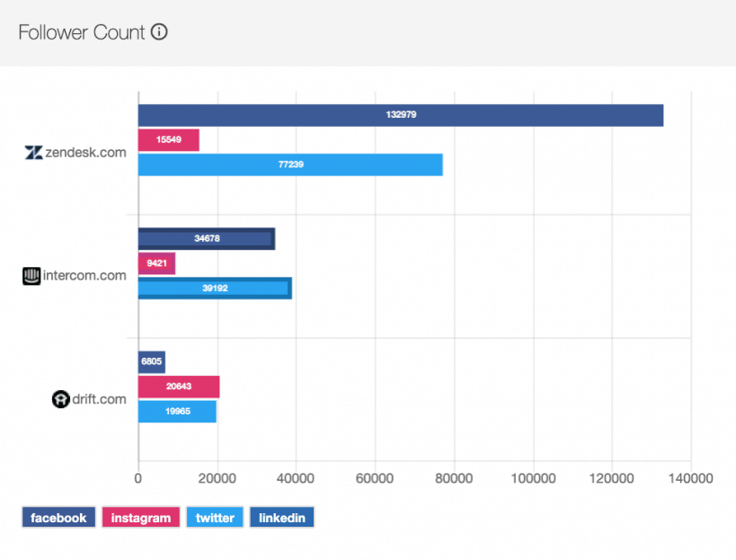
Task: Click Zendesk's 15549 bar
Action: tap(169, 140)
